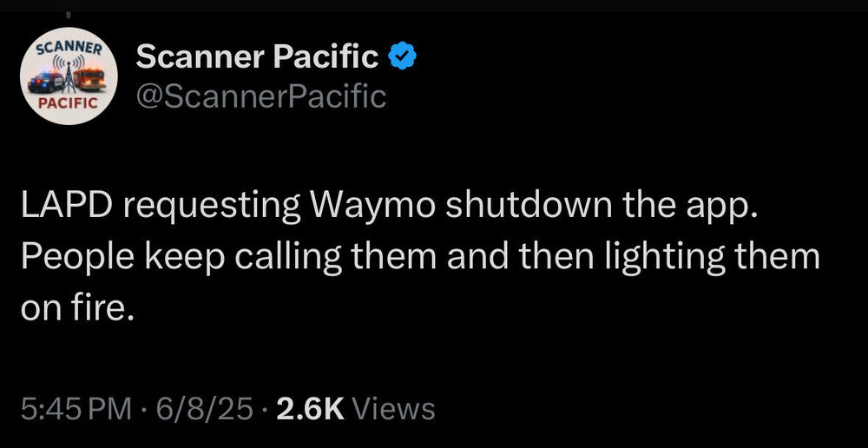Click the red PACIFIC text in logo
The image size is (868, 448).
coord(69,102)
